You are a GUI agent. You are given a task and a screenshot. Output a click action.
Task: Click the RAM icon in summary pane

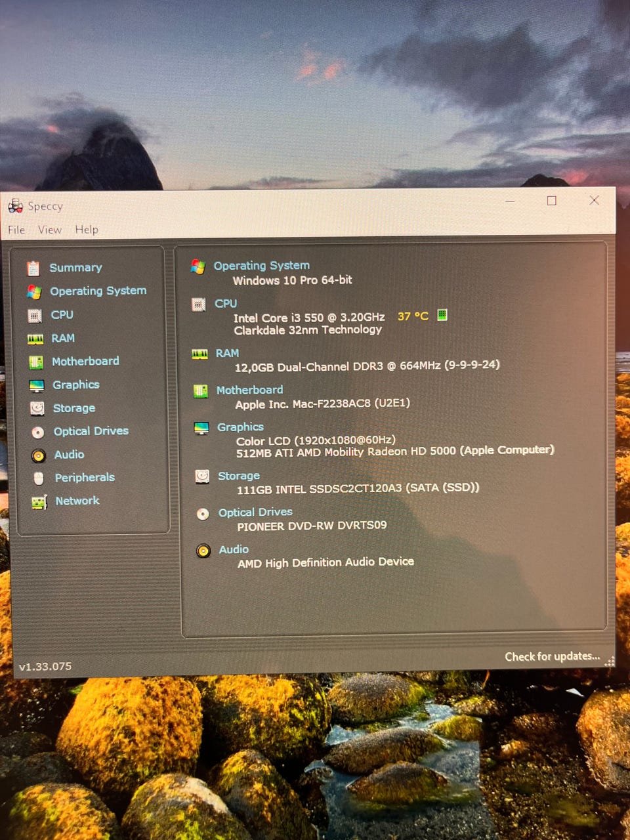[199, 354]
